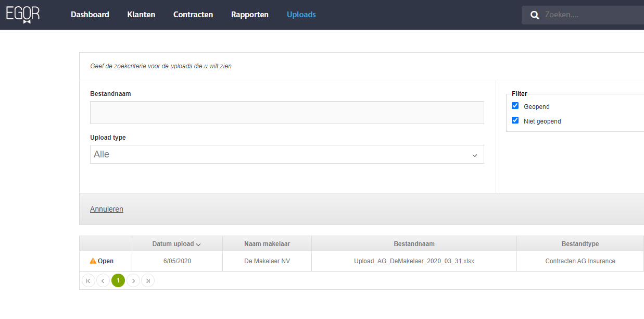Sort by Datum upload column
Viewport: 644px width, 319px height.
point(176,244)
